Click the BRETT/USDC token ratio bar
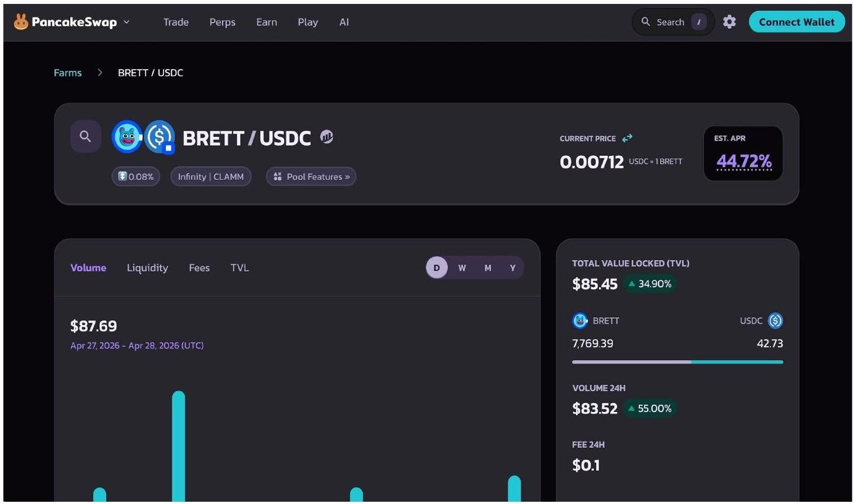This screenshot has width=854, height=504. click(x=678, y=362)
